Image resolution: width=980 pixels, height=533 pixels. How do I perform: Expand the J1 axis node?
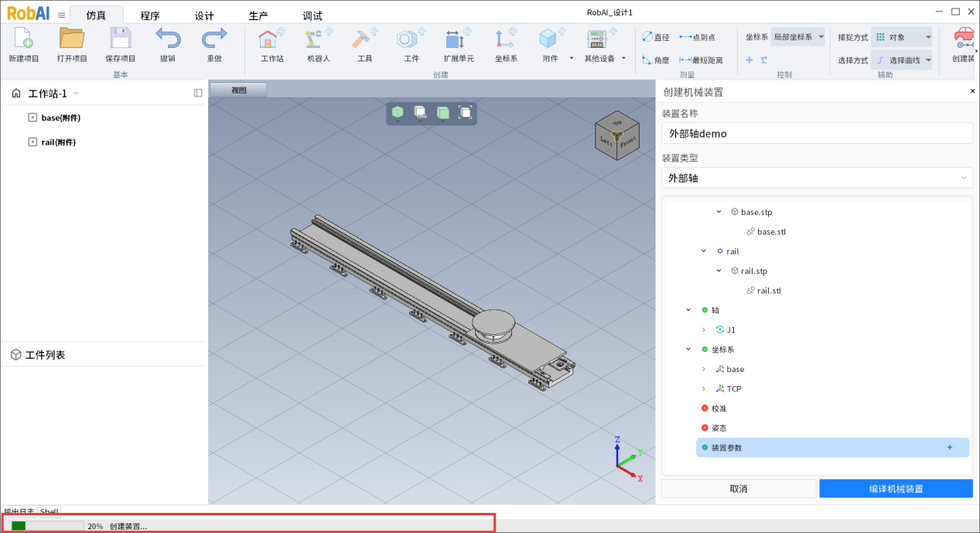pyautogui.click(x=703, y=330)
